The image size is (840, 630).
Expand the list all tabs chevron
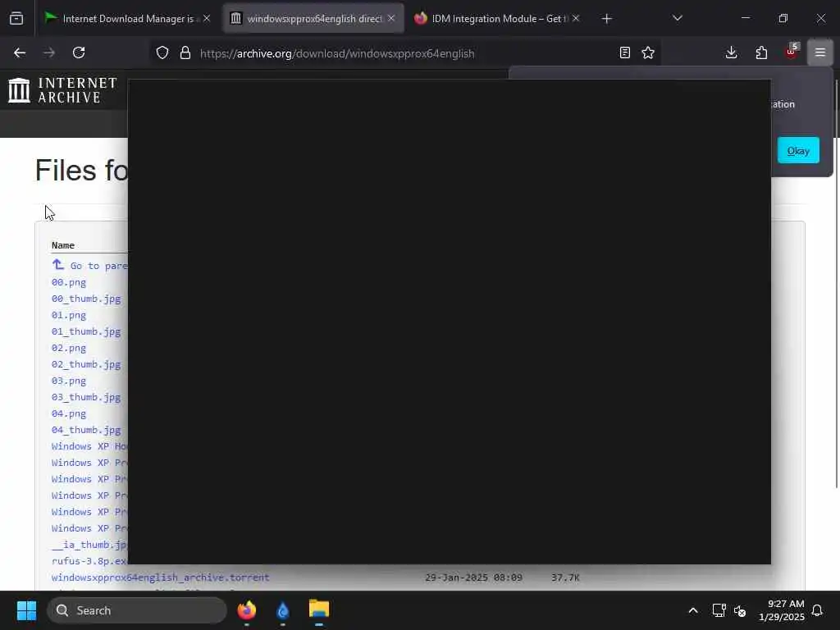677,18
